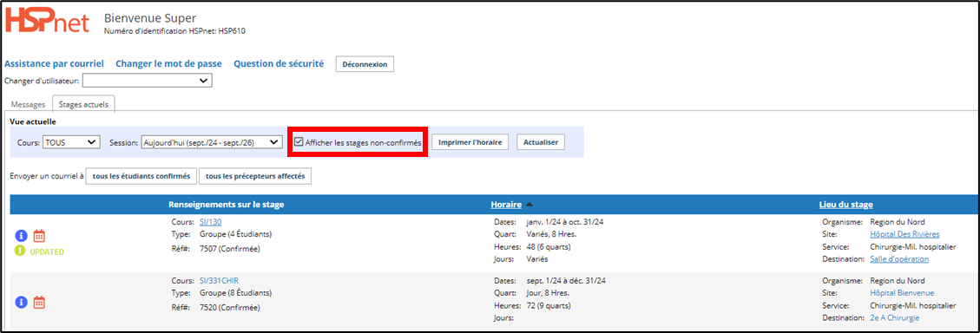Click Renseignements sur le stage header

pyautogui.click(x=227, y=205)
